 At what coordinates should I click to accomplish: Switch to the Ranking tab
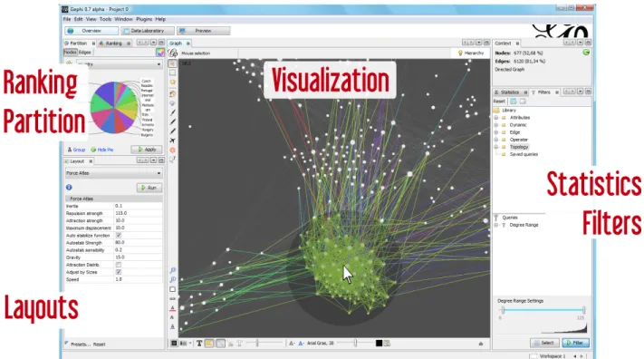(113, 44)
